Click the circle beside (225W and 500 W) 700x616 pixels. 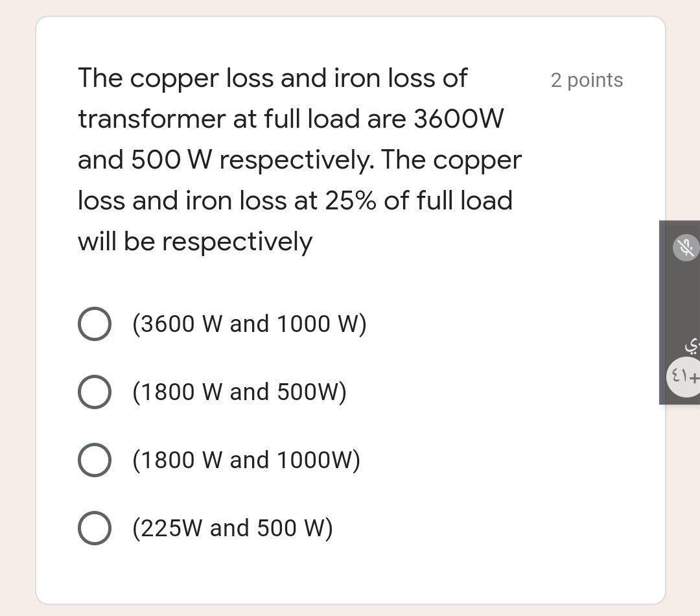[x=94, y=528]
